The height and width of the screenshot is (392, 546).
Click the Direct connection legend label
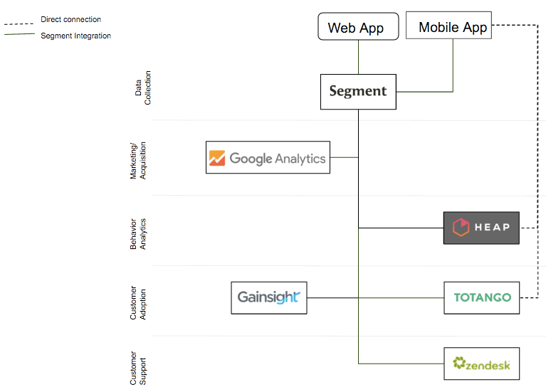[70, 19]
